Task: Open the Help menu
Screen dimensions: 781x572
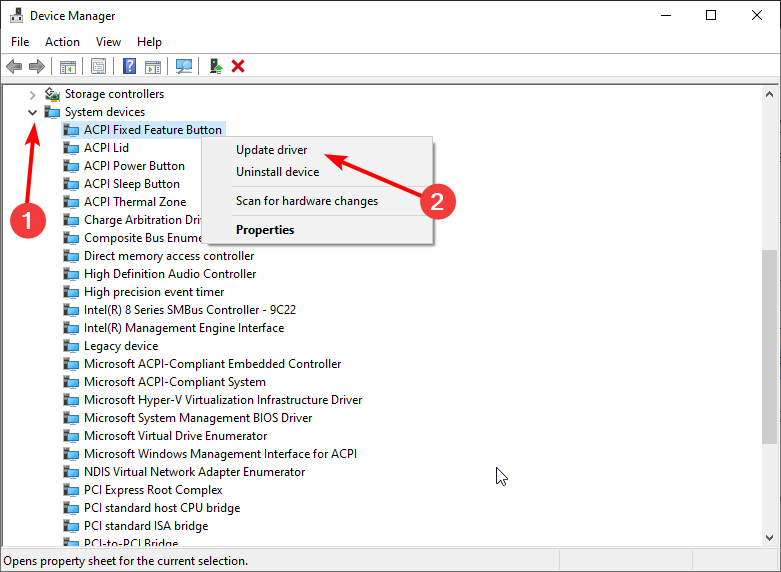Action: click(149, 42)
